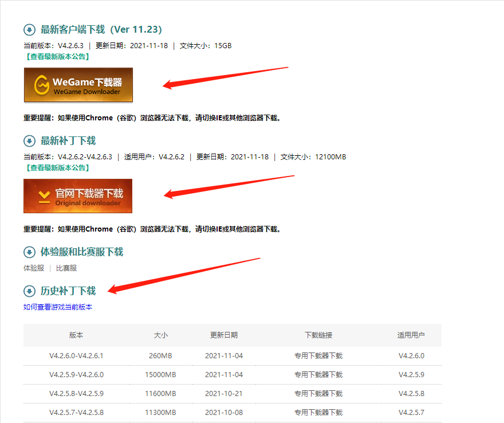Click 当前版本: V4.2.6.3 text
504x423 pixels.
coord(53,46)
